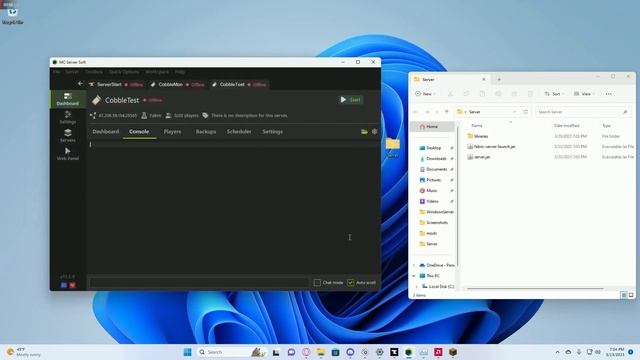Open Pictures in File Explorer sidebar

pyautogui.click(x=433, y=180)
